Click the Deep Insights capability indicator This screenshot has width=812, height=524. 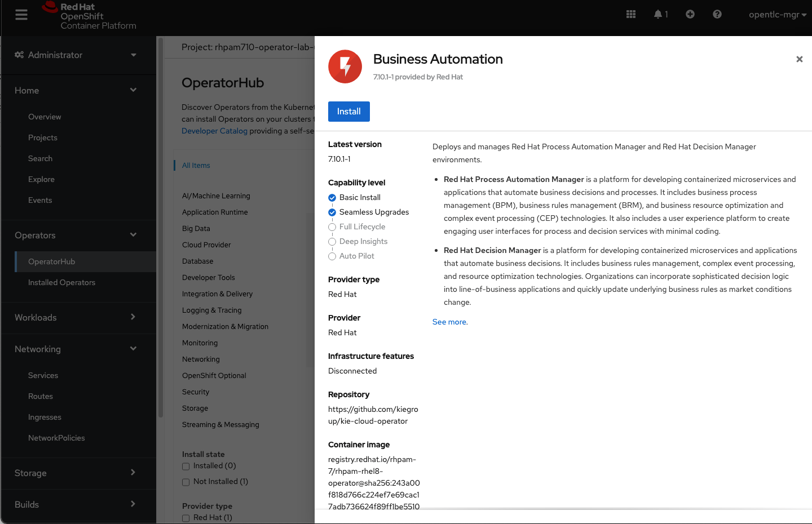pyautogui.click(x=332, y=242)
